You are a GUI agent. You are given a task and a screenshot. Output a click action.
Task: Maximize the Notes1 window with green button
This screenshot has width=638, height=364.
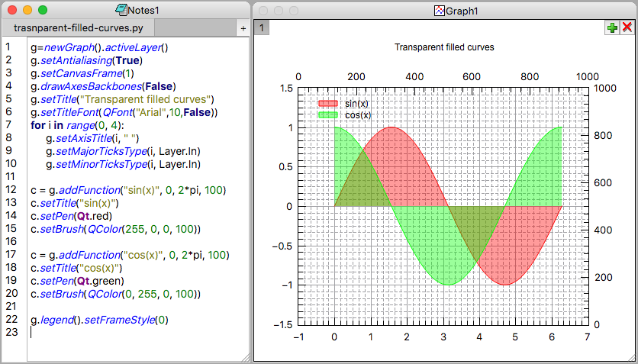[x=43, y=11]
